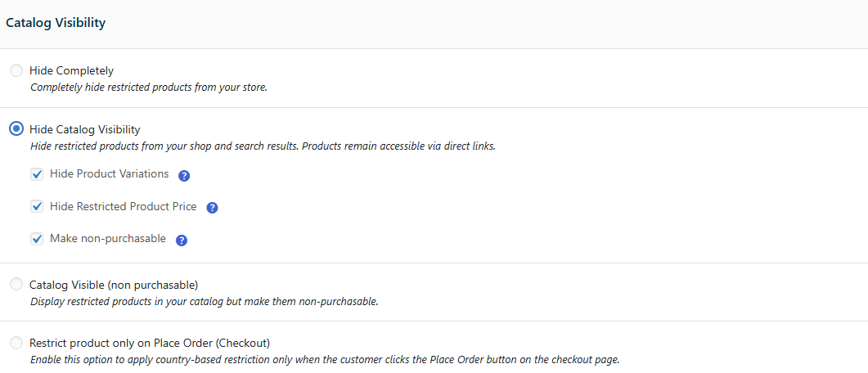Viewport: 868px width, 373px height.
Task: Show help for Make non-purchasable option
Action: tap(182, 240)
